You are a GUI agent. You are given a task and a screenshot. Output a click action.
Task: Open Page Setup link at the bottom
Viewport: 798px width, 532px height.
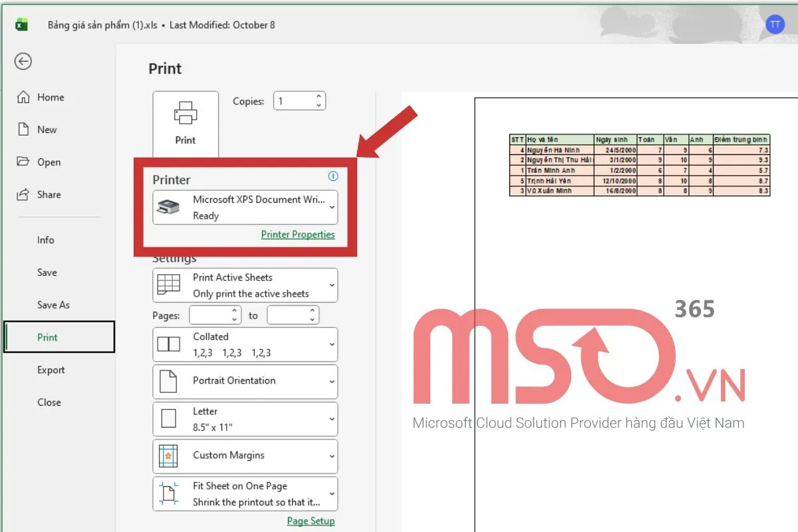[311, 521]
